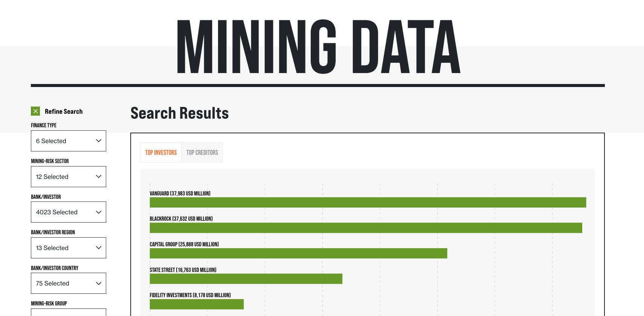Image resolution: width=644 pixels, height=316 pixels.
Task: Click the Fidelity Investments bar
Action: (x=197, y=304)
